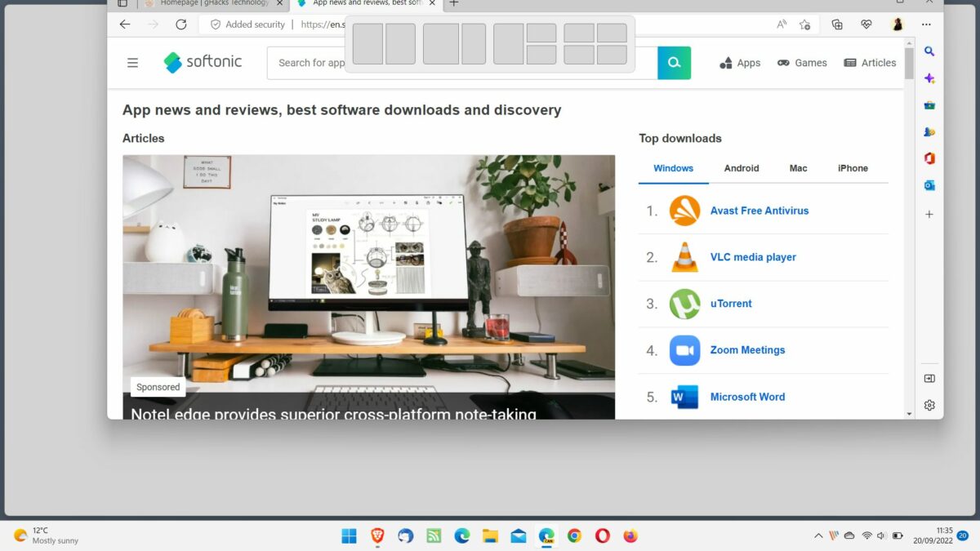The width and height of the screenshot is (980, 551).
Task: Switch to the Android downloads tab
Action: click(741, 168)
